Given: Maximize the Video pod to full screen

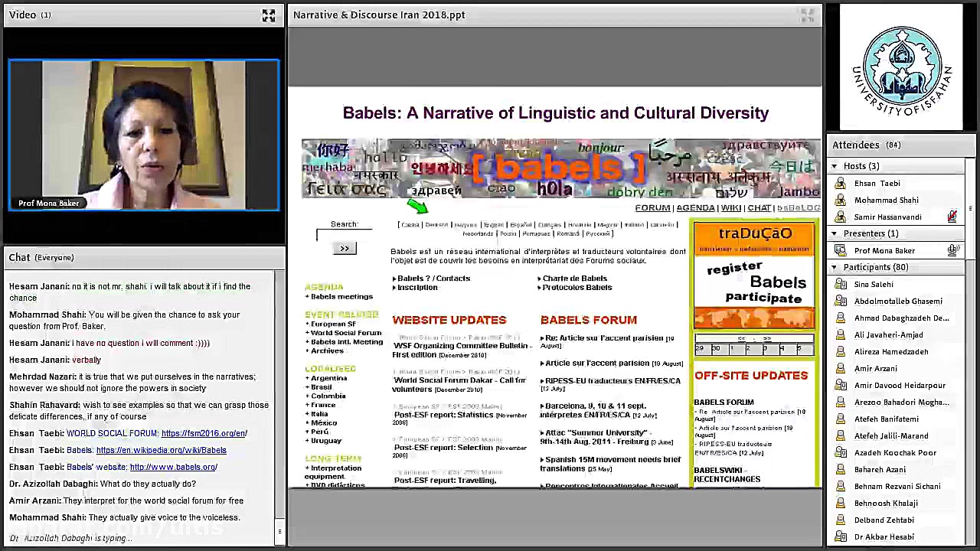Looking at the screenshot, I should [x=269, y=15].
